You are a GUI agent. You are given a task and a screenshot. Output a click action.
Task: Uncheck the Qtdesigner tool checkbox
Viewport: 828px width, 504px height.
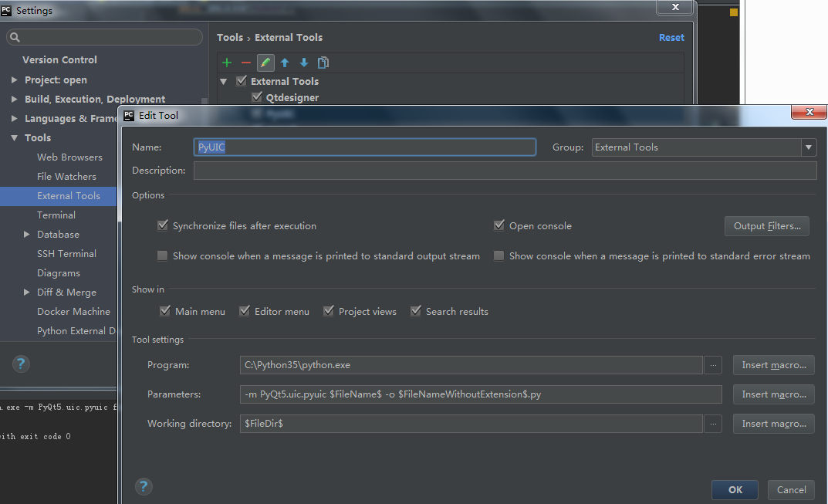257,97
